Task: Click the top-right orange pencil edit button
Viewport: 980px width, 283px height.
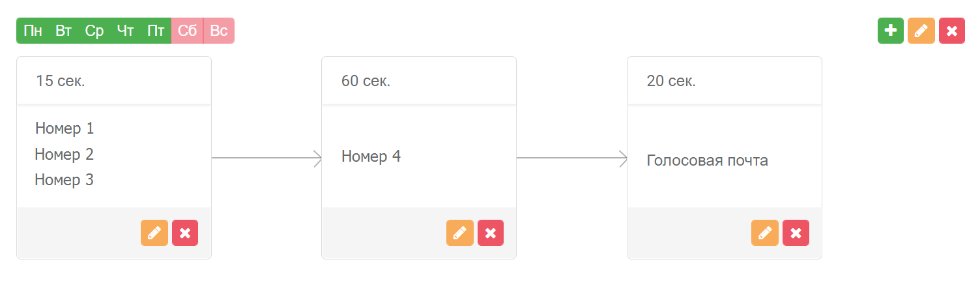Action: [921, 31]
